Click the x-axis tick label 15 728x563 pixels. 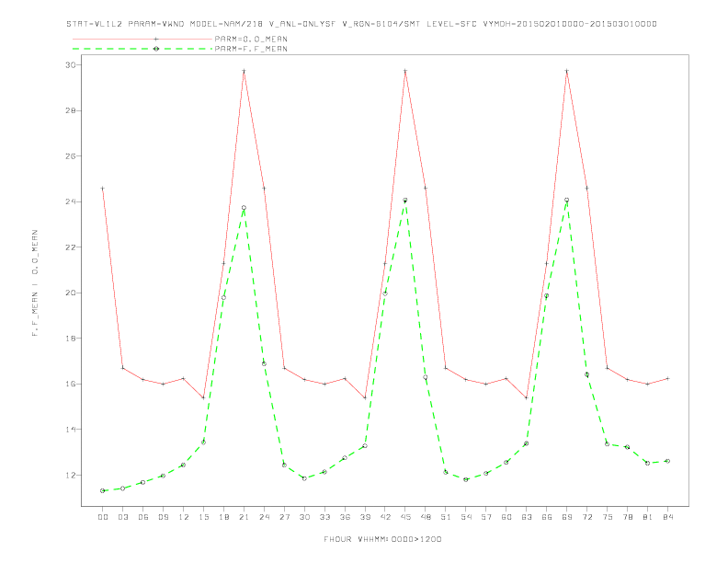203,517
